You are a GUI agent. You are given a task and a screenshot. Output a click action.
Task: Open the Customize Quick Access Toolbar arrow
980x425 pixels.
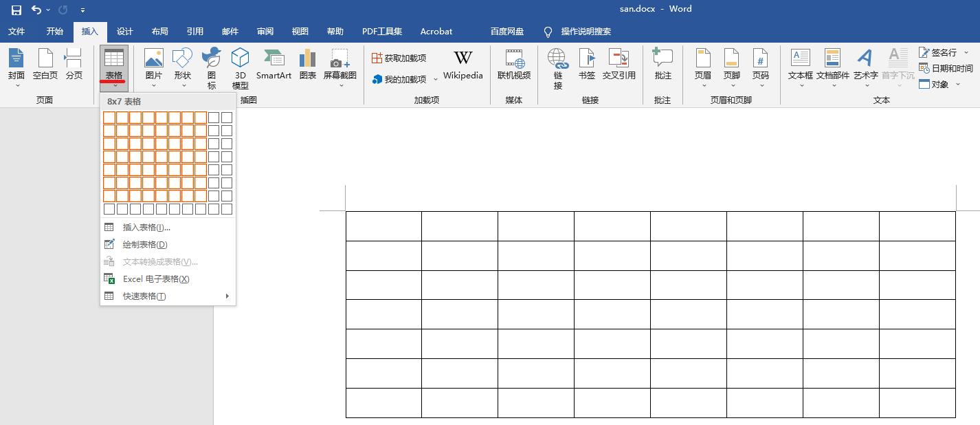82,10
